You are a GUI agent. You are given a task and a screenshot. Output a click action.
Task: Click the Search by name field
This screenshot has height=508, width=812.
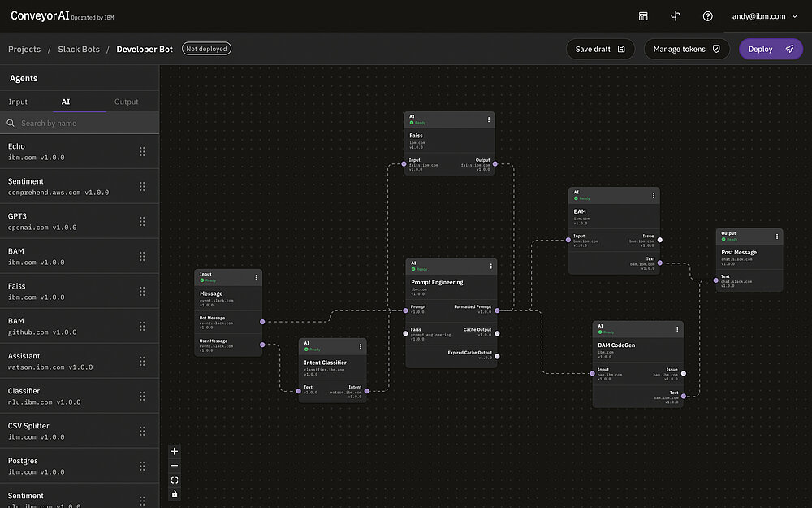coord(81,124)
